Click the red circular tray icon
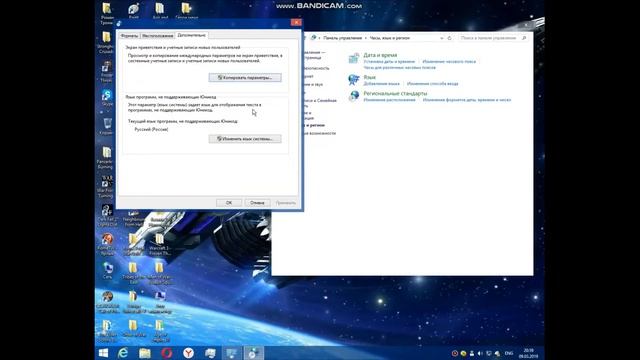640x360 pixels. click(455, 353)
